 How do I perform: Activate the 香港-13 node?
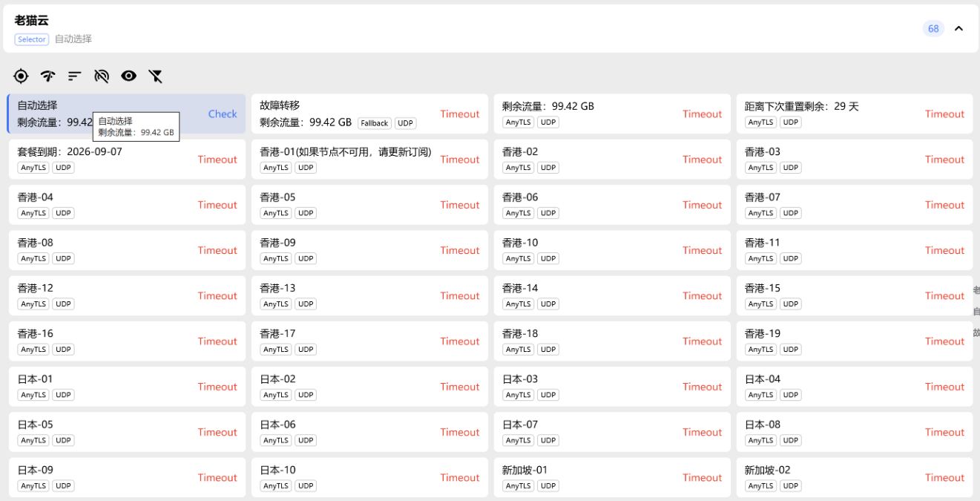(369, 295)
